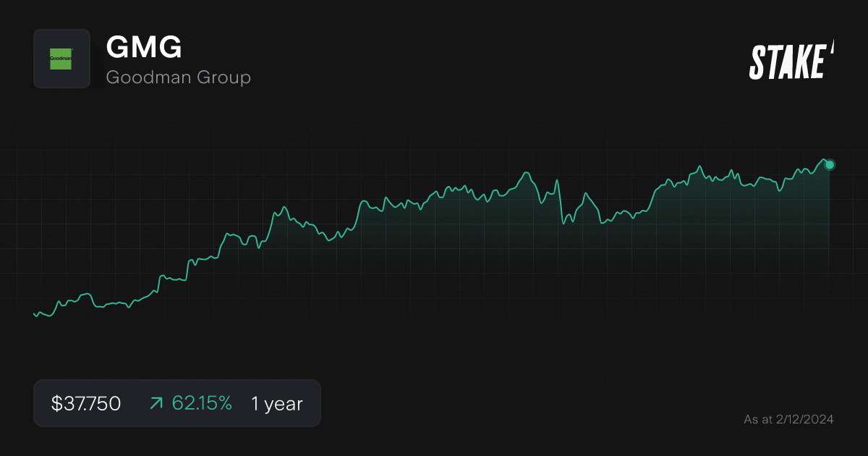Open the Goodman Group company name
This screenshot has height=456, width=868.
point(179,77)
